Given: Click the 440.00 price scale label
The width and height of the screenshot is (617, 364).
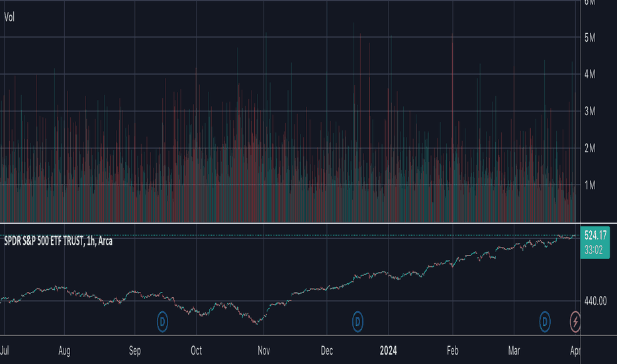Looking at the screenshot, I should [595, 301].
